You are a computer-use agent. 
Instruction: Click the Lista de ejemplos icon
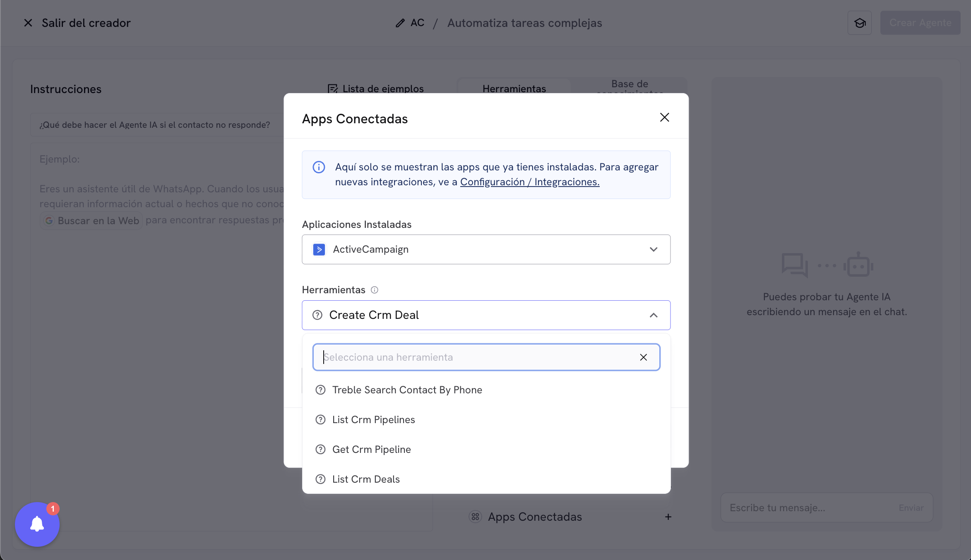coord(333,89)
